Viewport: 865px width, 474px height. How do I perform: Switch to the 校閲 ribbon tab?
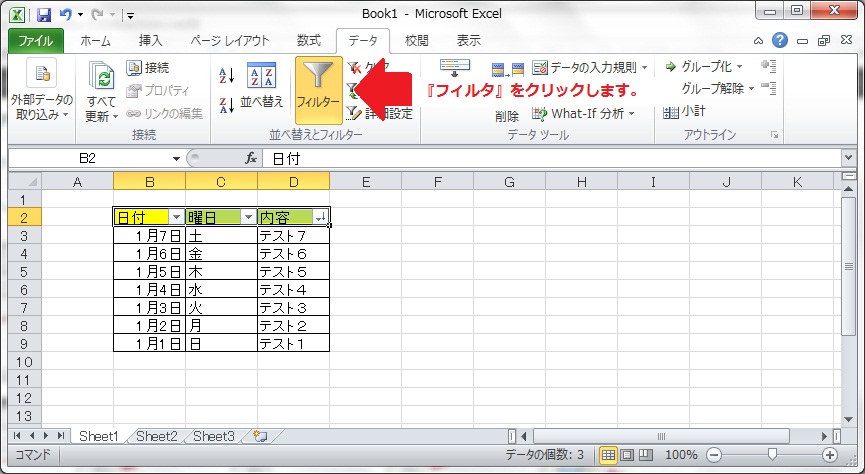pyautogui.click(x=417, y=41)
